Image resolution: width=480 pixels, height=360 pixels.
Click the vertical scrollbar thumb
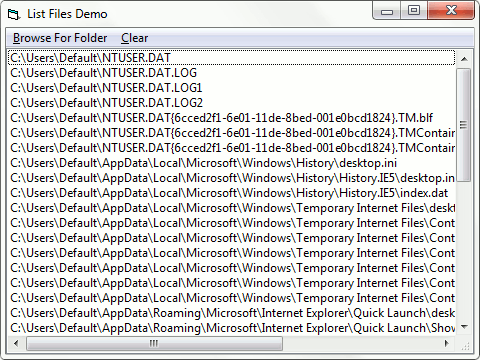point(464,125)
